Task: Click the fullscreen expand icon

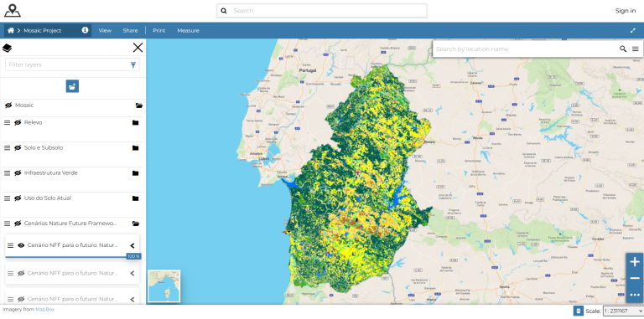Action: (633, 30)
